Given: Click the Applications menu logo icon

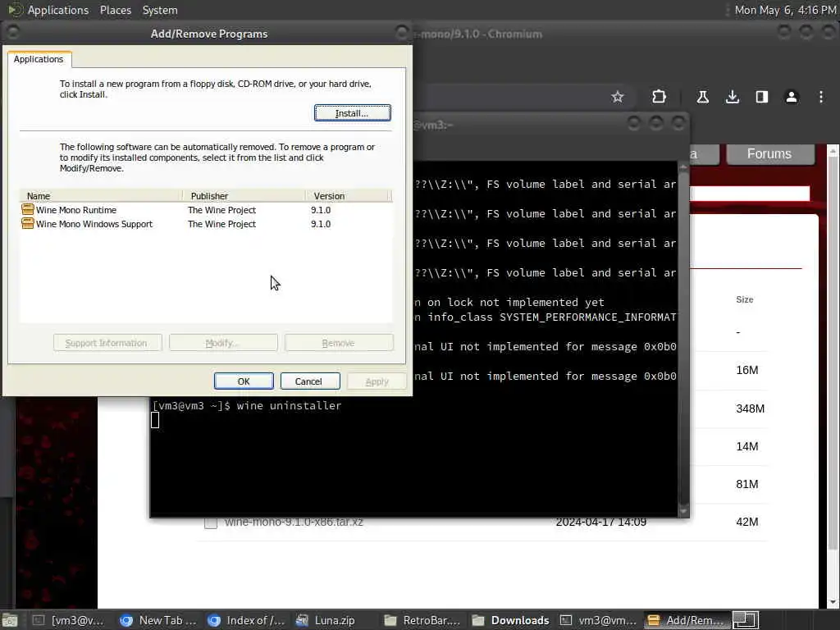Looking at the screenshot, I should pyautogui.click(x=14, y=10).
